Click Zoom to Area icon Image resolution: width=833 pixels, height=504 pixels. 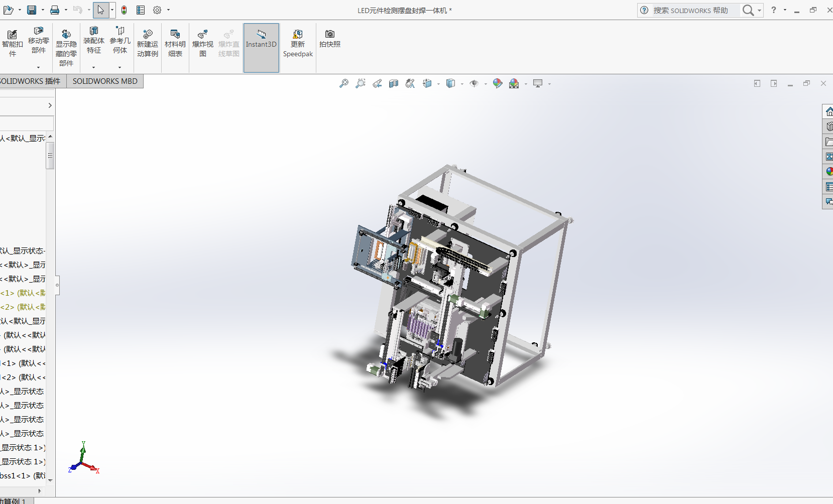tap(361, 83)
